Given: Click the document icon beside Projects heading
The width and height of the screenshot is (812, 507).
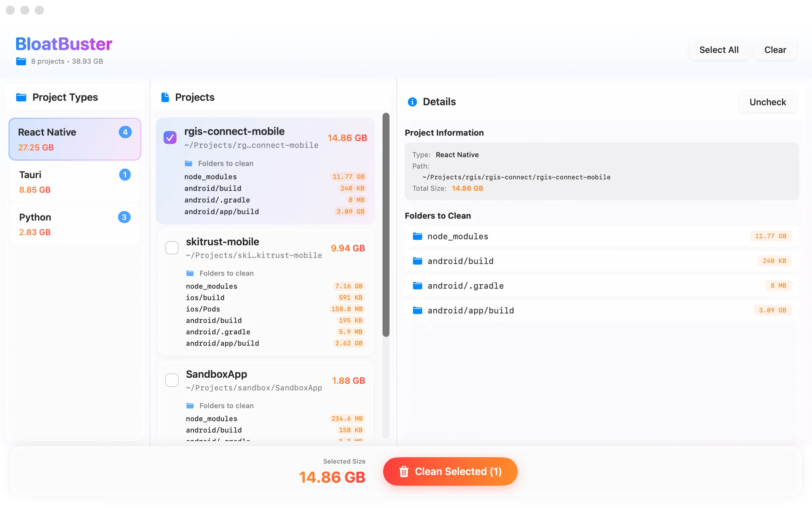Looking at the screenshot, I should click(x=165, y=97).
